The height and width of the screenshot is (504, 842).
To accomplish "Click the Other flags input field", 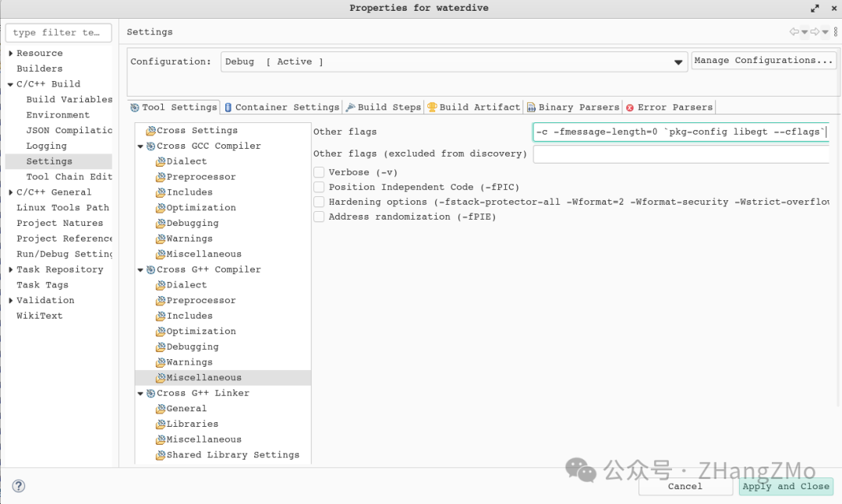I will (x=681, y=132).
